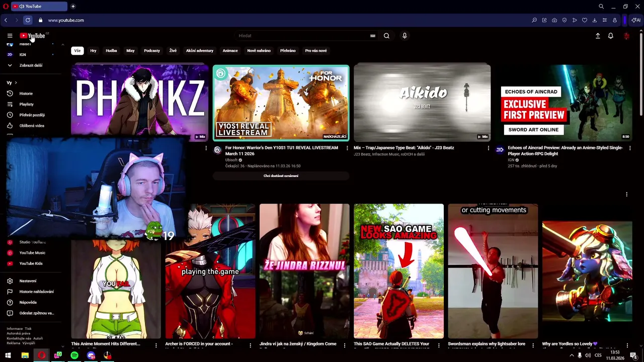Image resolution: width=644 pixels, height=362 pixels.
Task: Open Opera easy setup sliders icon
Action: click(x=605, y=20)
